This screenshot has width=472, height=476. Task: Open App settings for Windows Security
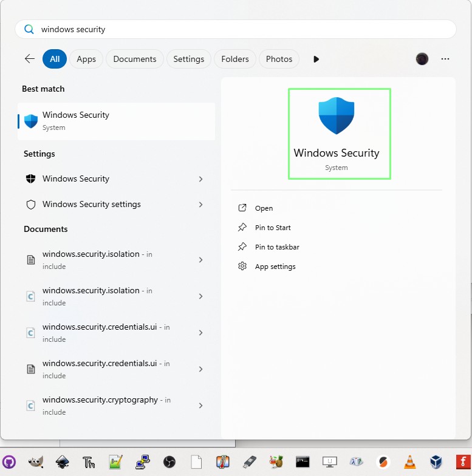click(x=275, y=267)
